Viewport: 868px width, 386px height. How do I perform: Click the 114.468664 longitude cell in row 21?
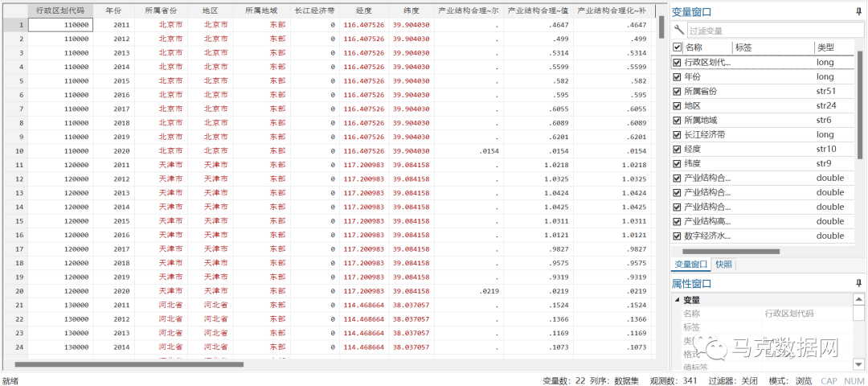364,305
